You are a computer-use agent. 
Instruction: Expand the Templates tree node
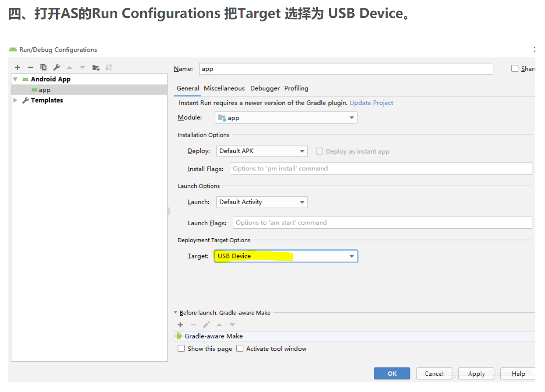(15, 100)
